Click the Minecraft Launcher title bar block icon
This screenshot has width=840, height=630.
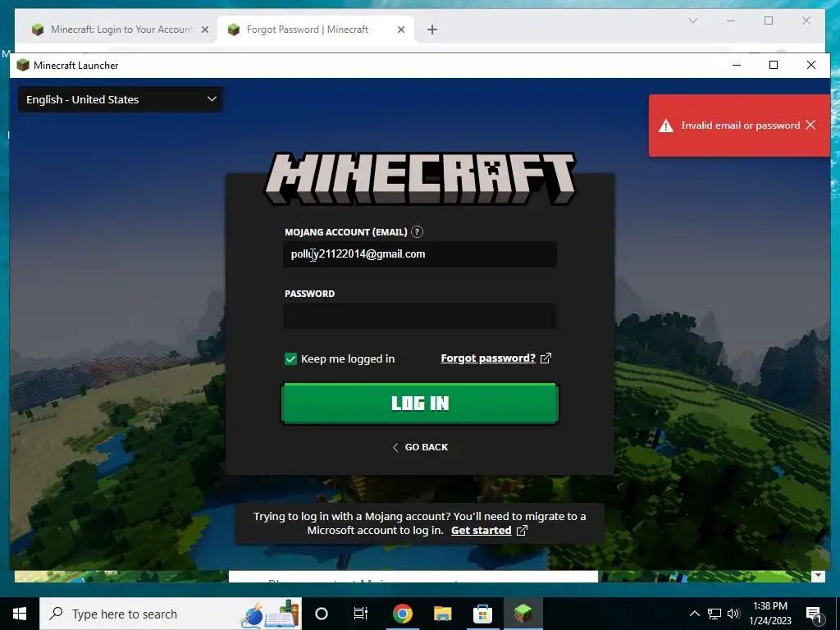[23, 66]
